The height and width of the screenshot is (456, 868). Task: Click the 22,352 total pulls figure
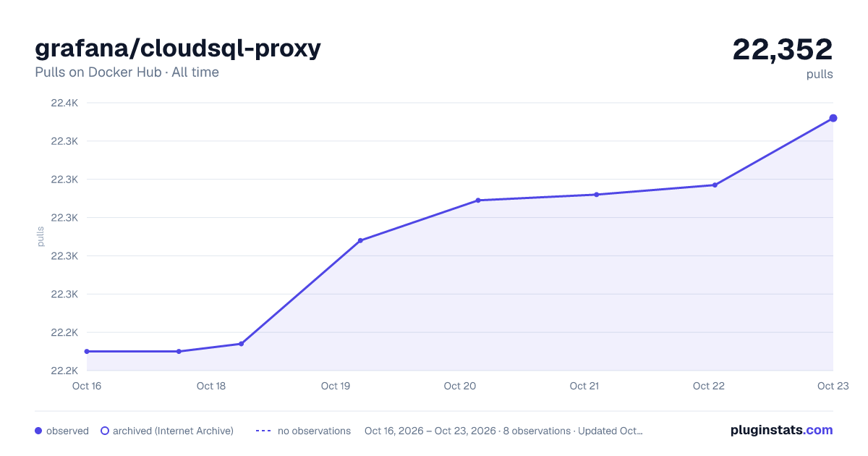(783, 49)
